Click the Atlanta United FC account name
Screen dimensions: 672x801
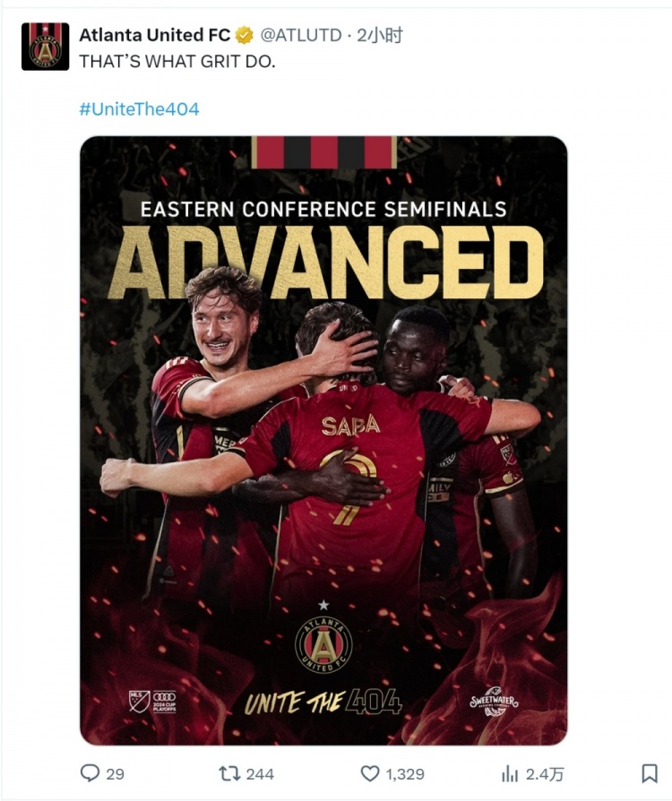click(x=155, y=35)
